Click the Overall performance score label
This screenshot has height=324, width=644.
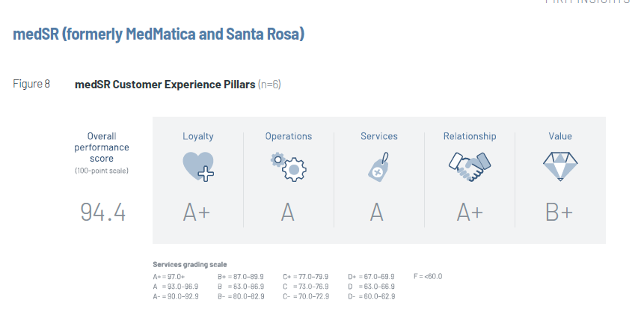tap(102, 147)
